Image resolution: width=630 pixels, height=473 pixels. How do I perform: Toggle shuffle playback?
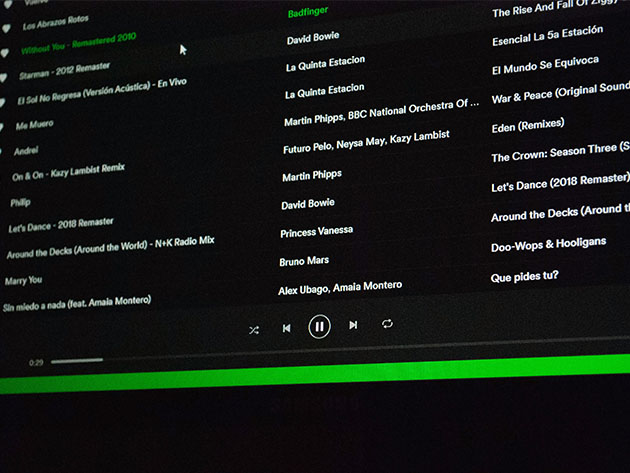pos(253,329)
